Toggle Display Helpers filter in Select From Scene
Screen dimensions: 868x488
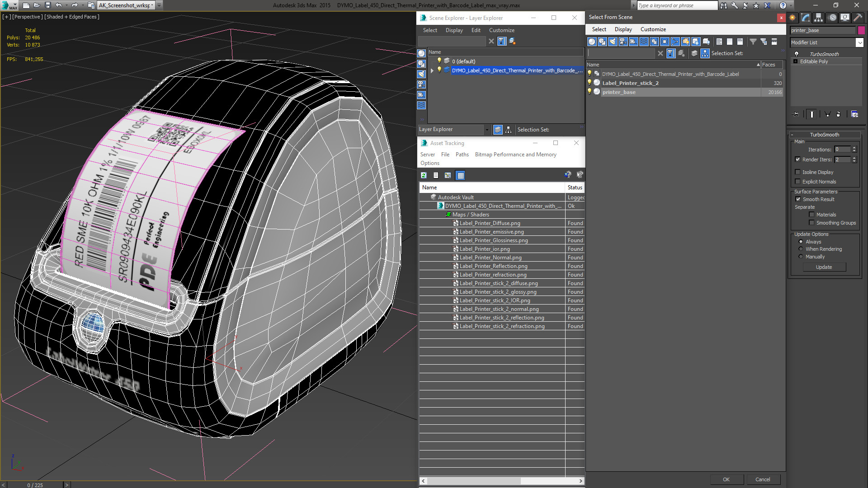[633, 42]
